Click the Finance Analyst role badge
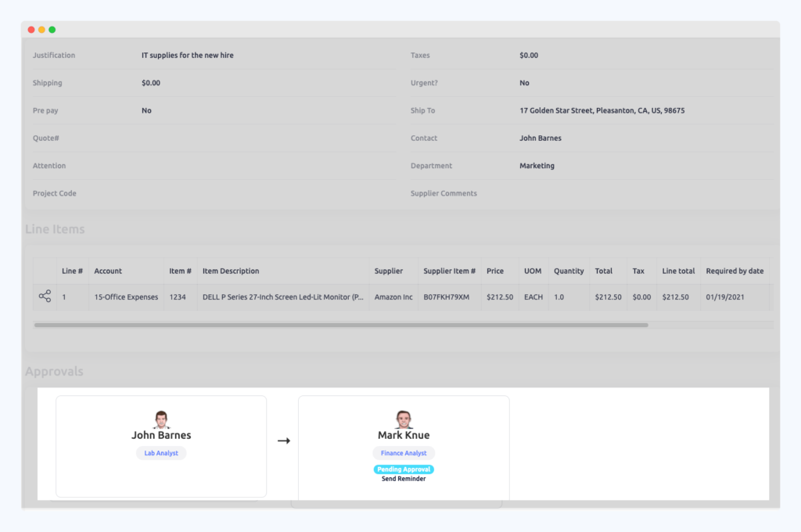 404,452
